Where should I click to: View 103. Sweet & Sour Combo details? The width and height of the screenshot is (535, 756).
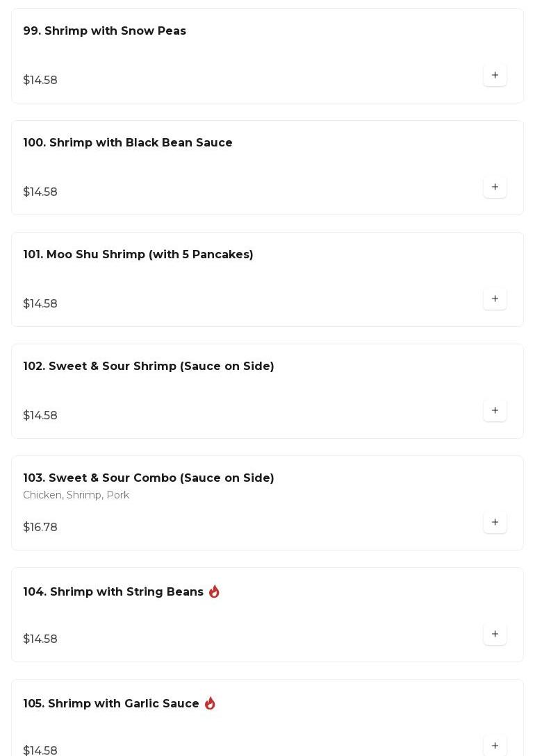tap(149, 478)
